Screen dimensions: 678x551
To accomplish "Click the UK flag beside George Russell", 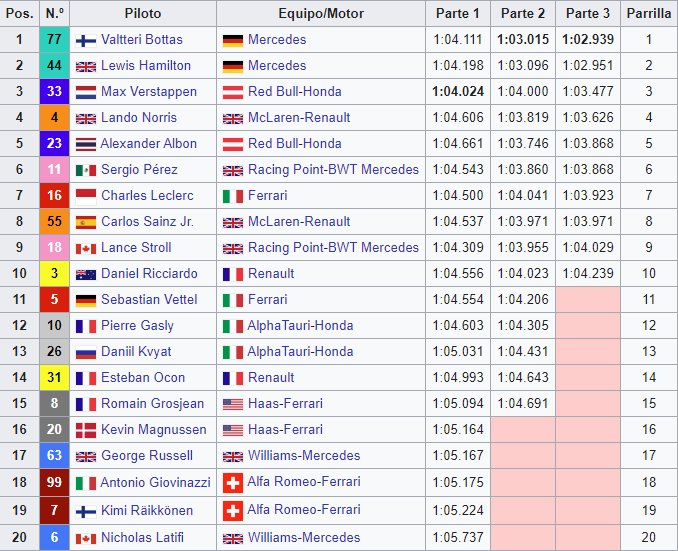I will click(86, 456).
